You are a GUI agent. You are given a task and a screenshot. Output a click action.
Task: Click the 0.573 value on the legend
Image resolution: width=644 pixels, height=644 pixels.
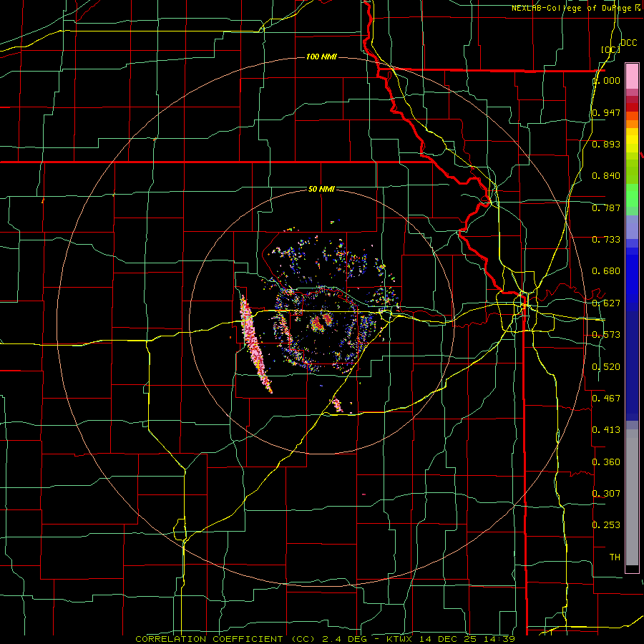[x=606, y=335]
